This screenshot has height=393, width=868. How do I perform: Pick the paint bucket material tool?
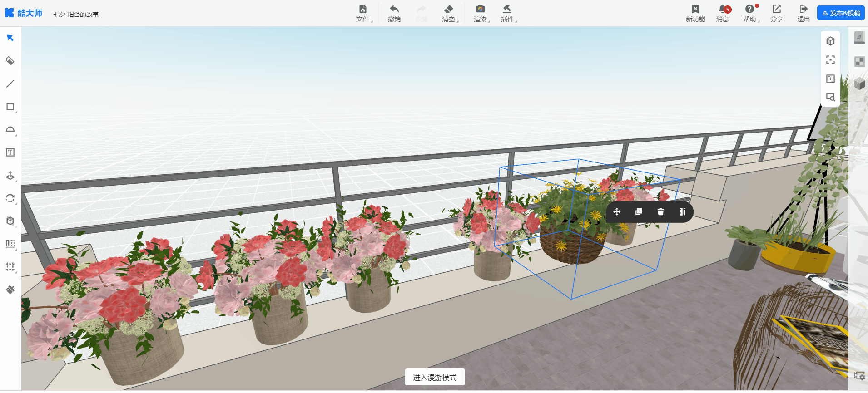pyautogui.click(x=10, y=61)
